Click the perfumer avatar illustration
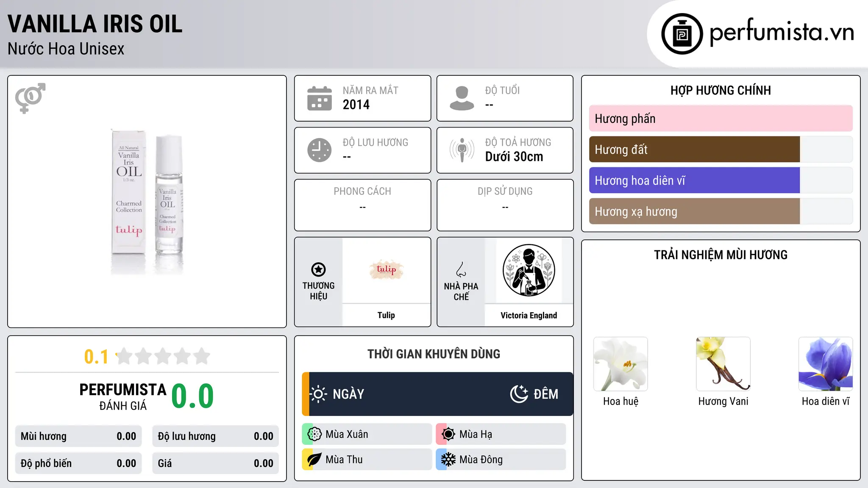The image size is (868, 488). pyautogui.click(x=529, y=270)
